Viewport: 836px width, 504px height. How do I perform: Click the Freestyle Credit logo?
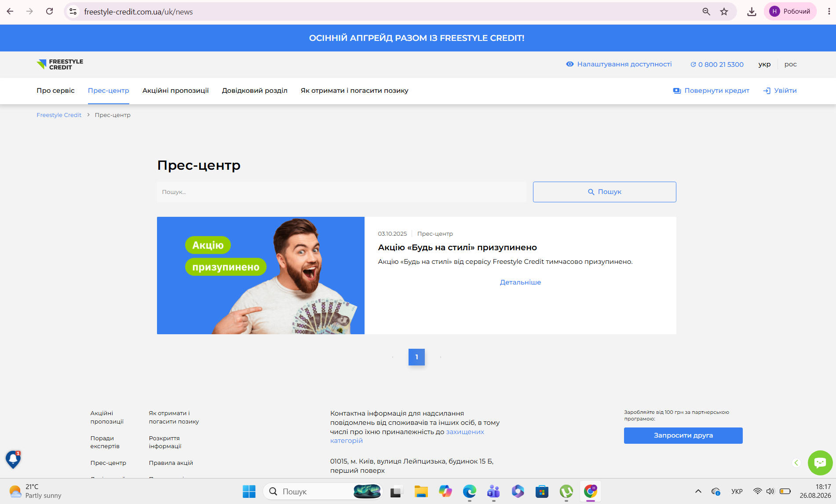60,64
